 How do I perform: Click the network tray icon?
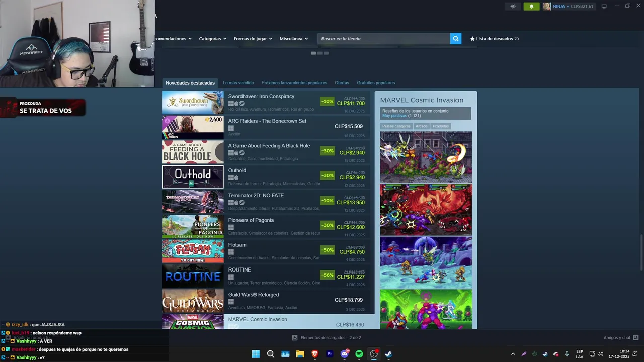click(x=592, y=354)
